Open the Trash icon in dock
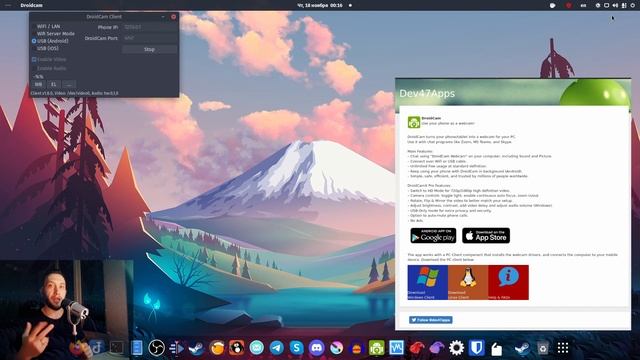Image resolution: width=640 pixels, height=360 pixels. (542, 348)
